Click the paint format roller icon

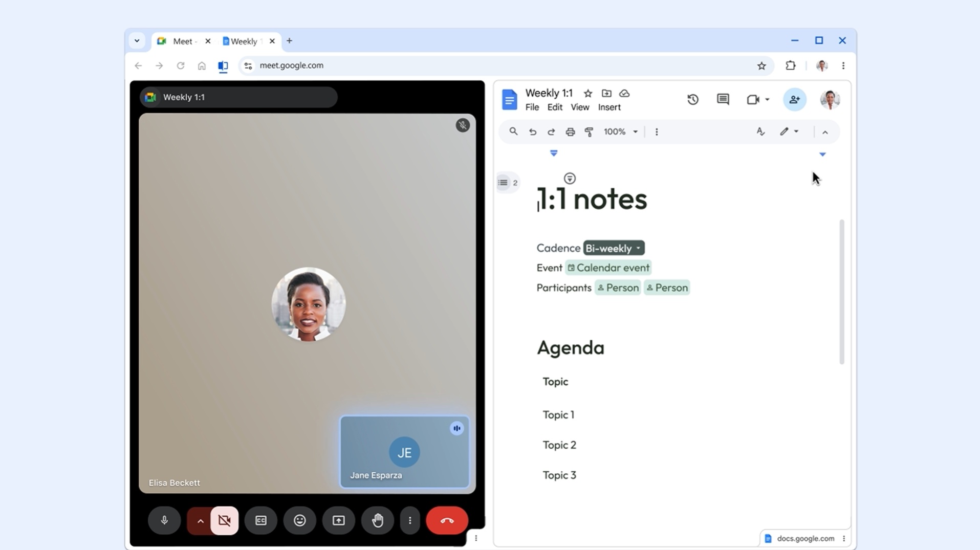coord(589,132)
